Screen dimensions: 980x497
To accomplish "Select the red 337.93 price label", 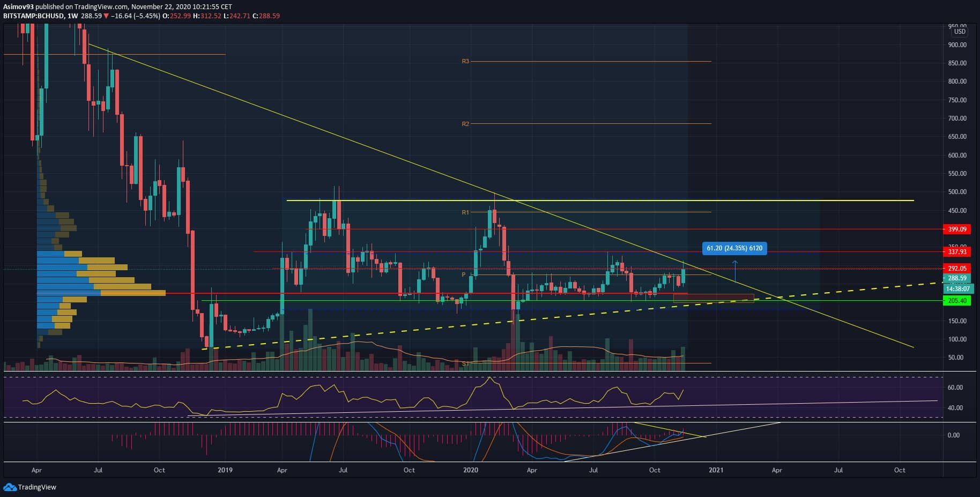I will 957,252.
